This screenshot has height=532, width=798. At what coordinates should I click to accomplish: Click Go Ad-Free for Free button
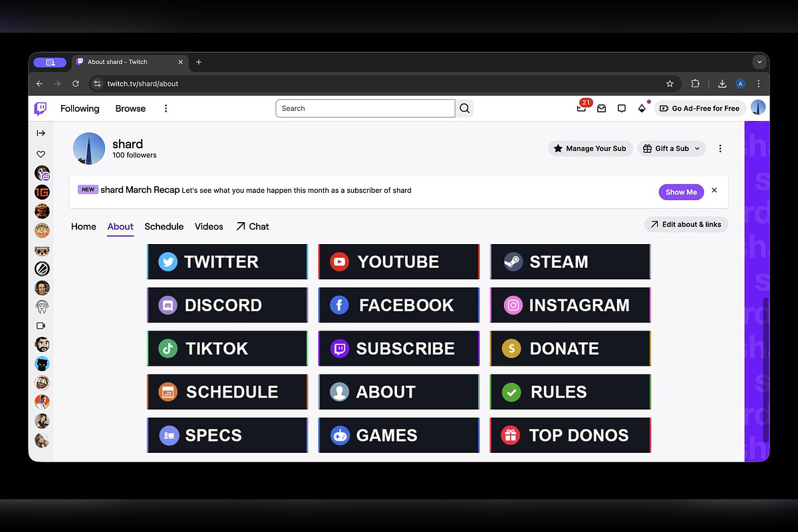click(699, 108)
